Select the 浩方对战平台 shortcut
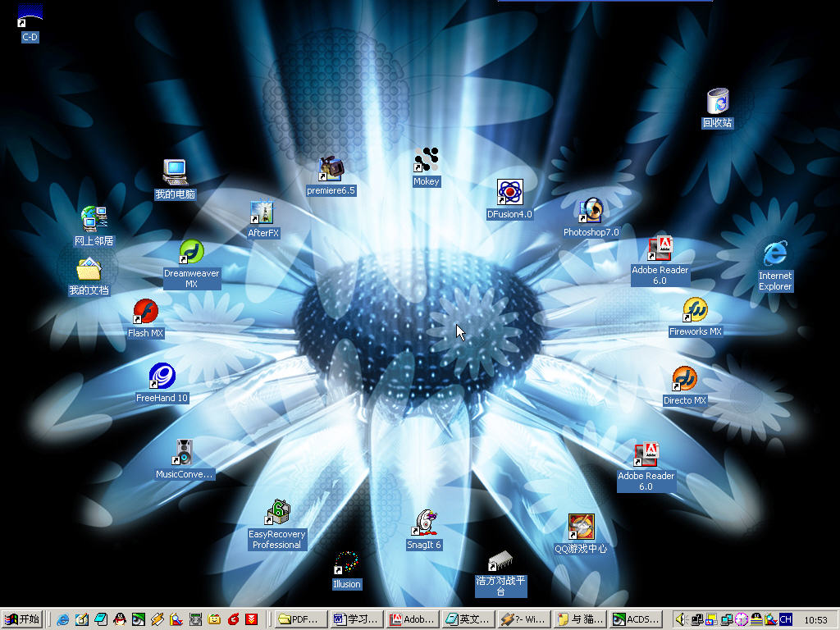The height and width of the screenshot is (630, 840). (501, 573)
